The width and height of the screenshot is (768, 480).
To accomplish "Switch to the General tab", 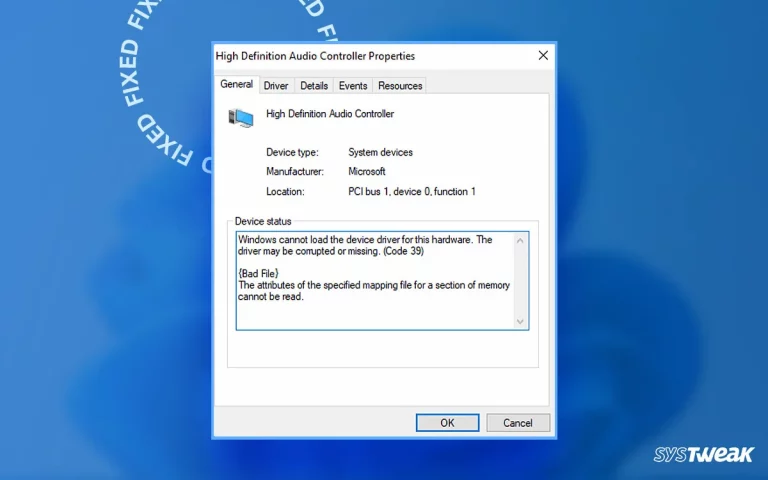I will coord(237,84).
